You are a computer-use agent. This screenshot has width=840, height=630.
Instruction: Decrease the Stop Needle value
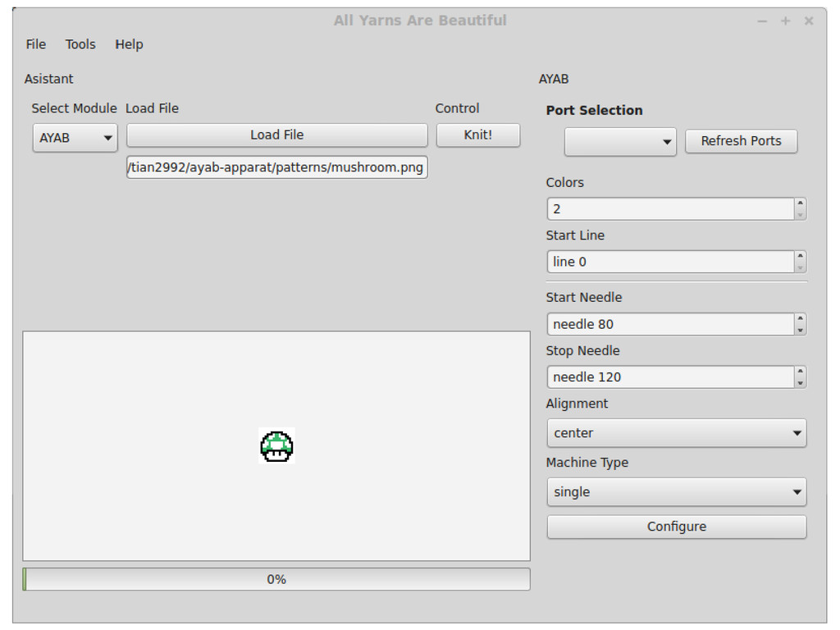(800, 382)
